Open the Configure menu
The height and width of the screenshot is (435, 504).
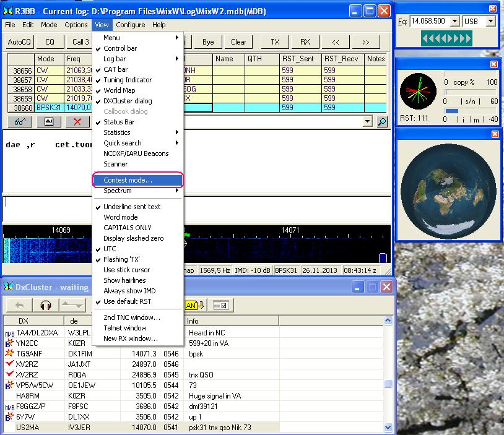130,25
